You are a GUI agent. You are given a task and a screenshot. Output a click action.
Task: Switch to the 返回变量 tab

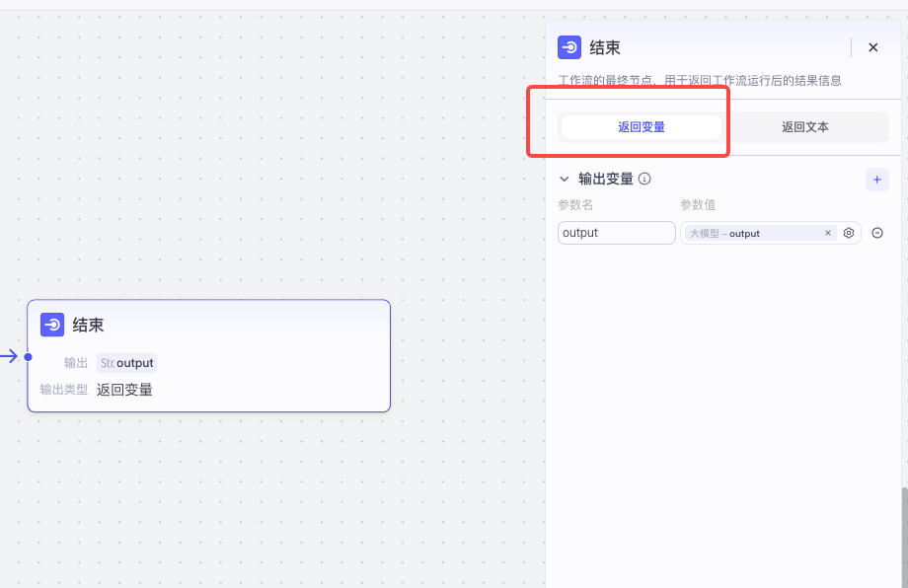[x=642, y=127]
